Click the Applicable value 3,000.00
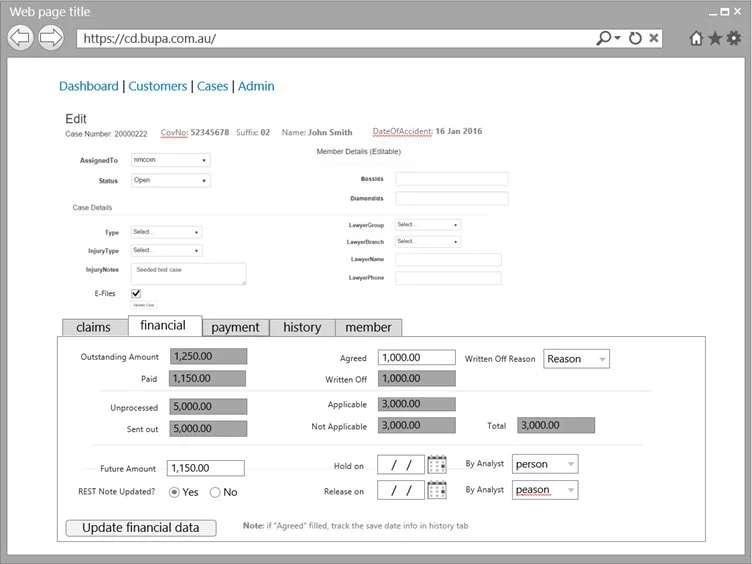Screen dimensions: 752x564 click(417, 404)
